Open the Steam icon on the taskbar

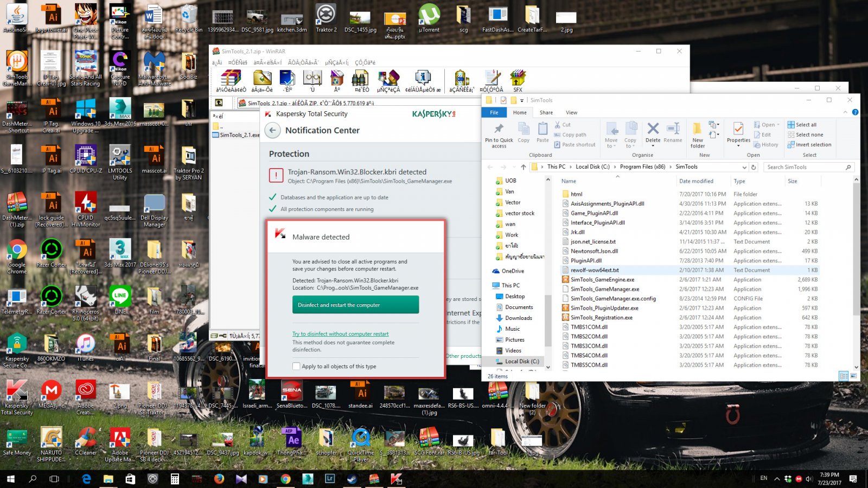point(352,479)
